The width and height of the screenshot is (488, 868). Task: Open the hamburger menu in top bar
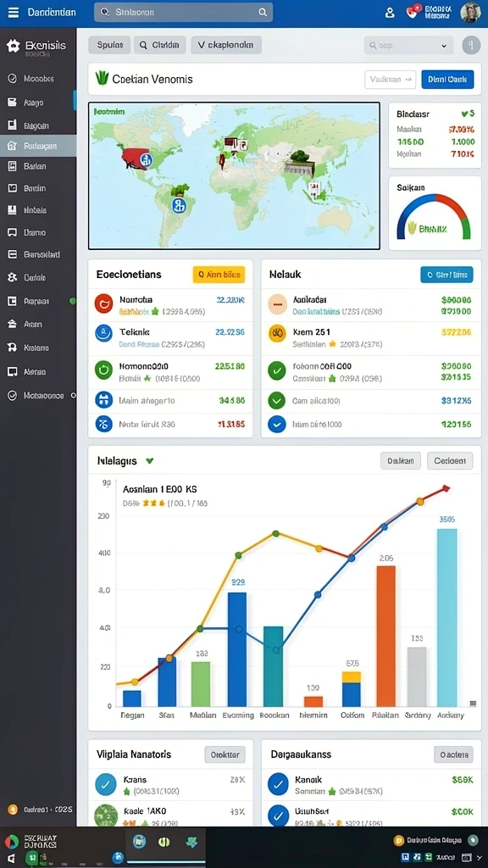[x=13, y=12]
